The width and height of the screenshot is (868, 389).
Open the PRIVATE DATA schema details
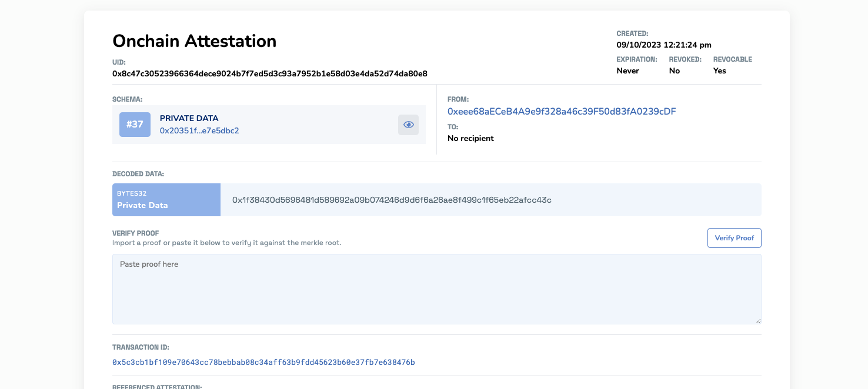[189, 118]
